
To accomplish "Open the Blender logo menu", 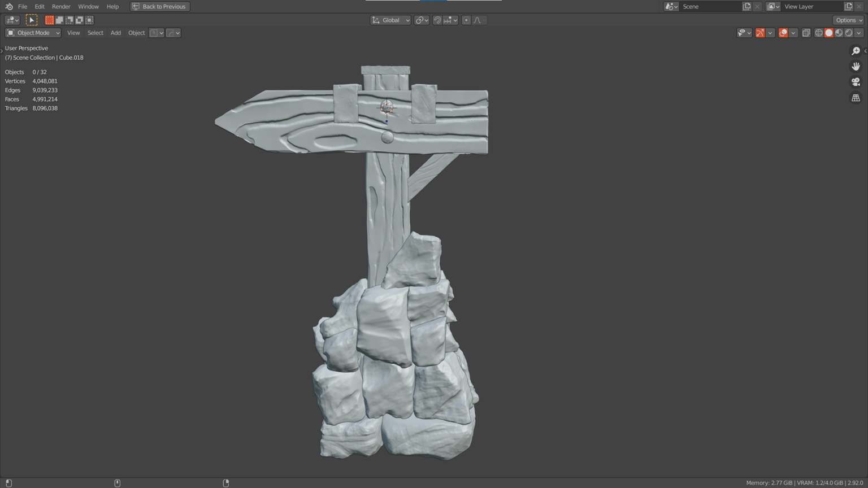I will (x=8, y=6).
